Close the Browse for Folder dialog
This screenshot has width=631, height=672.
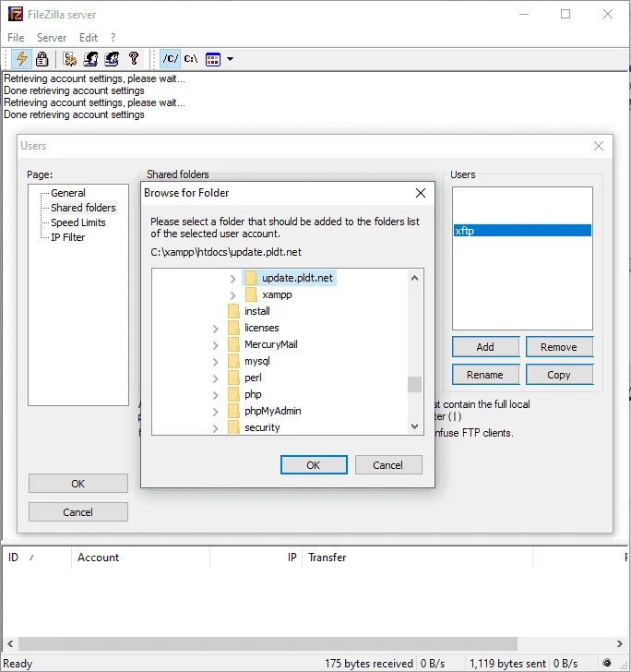click(x=421, y=193)
